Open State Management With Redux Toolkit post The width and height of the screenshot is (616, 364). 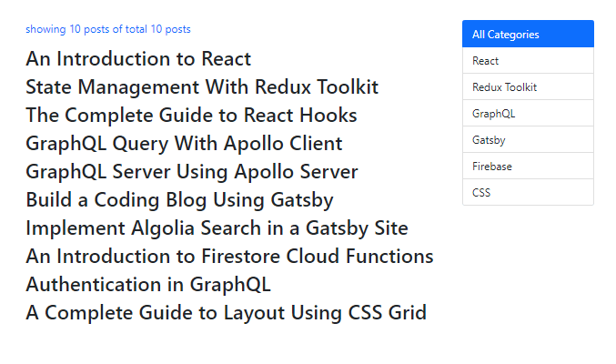click(202, 87)
